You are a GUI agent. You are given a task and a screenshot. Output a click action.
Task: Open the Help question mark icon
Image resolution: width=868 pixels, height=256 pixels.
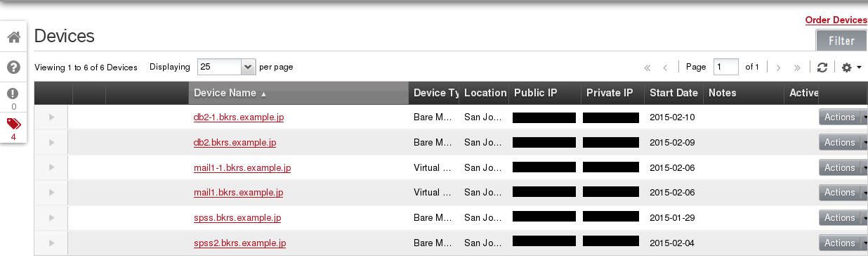(x=13, y=68)
